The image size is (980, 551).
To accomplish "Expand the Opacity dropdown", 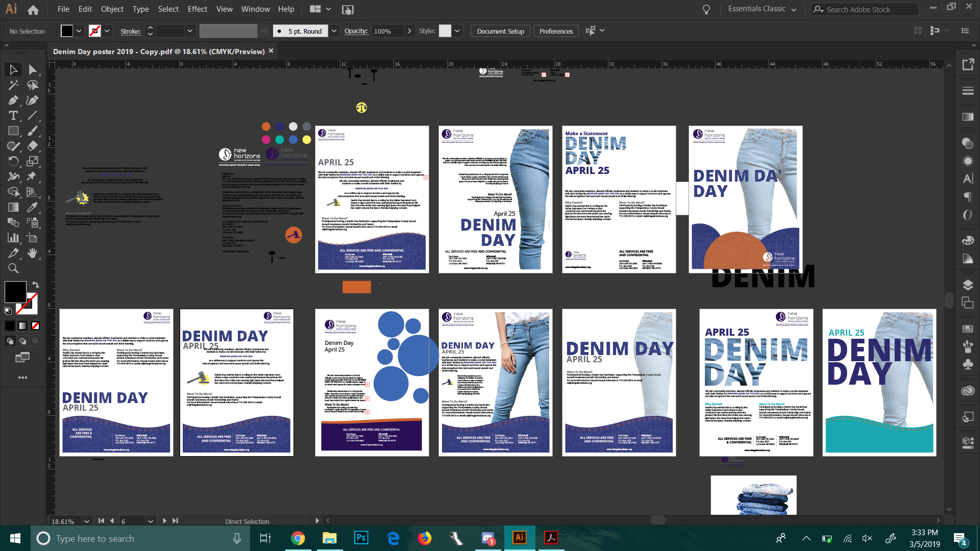I will tap(410, 31).
